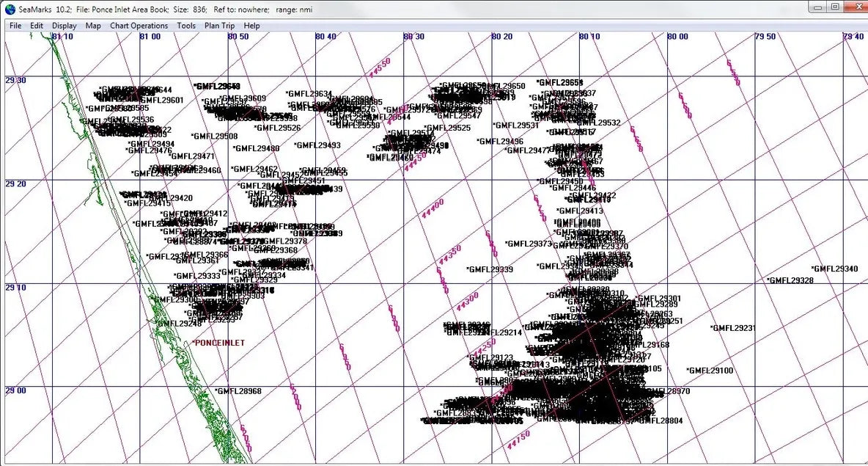Select waypoint GMFL29480
Image resolution: width=868 pixels, height=466 pixels.
coord(256,148)
